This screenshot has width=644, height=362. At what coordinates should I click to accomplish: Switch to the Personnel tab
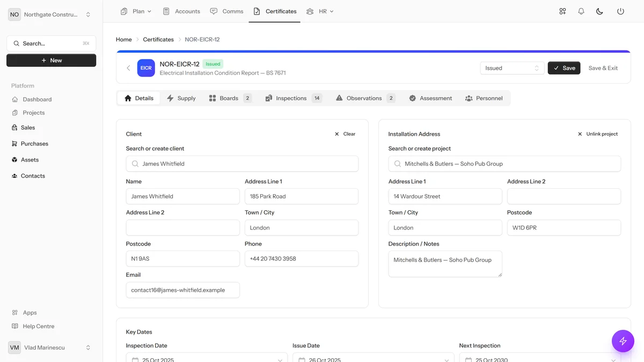click(484, 98)
